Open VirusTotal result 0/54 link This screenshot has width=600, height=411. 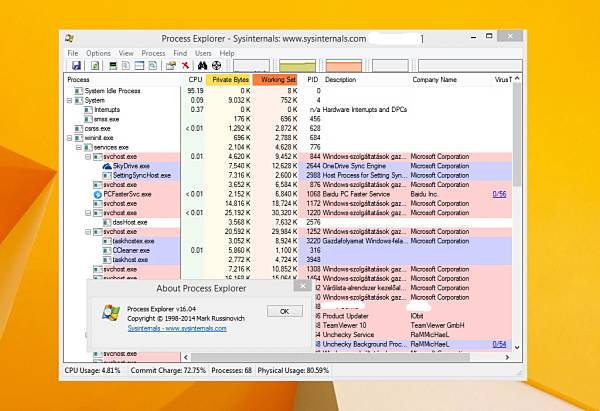499,344
